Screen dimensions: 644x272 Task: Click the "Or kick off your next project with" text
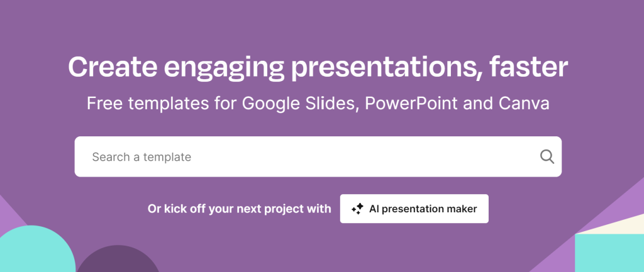click(239, 209)
